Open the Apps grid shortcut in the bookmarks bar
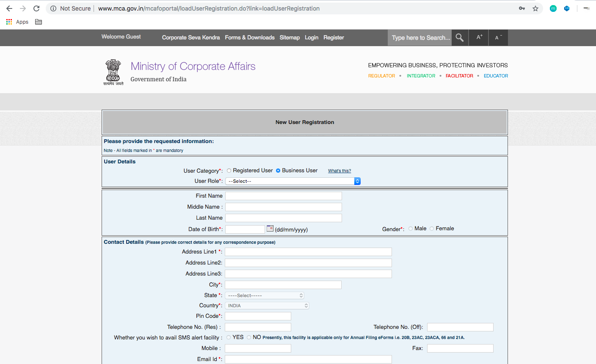The image size is (596, 364). 17,22
